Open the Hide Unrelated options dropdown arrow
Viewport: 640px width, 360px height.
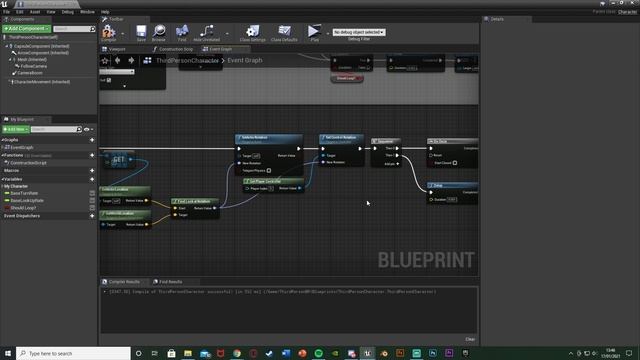pos(227,34)
